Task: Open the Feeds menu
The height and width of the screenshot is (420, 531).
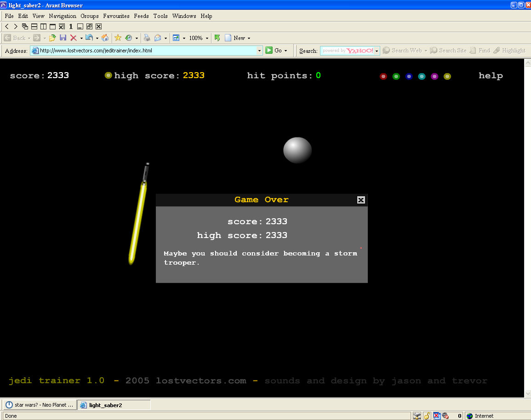Action: tap(141, 16)
